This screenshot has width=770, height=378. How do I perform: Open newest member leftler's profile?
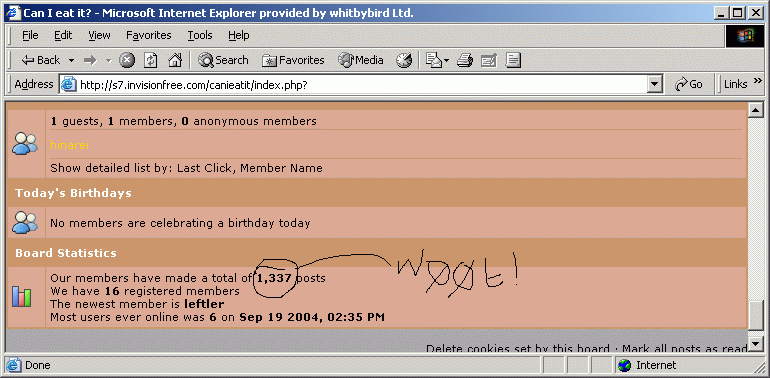204,304
